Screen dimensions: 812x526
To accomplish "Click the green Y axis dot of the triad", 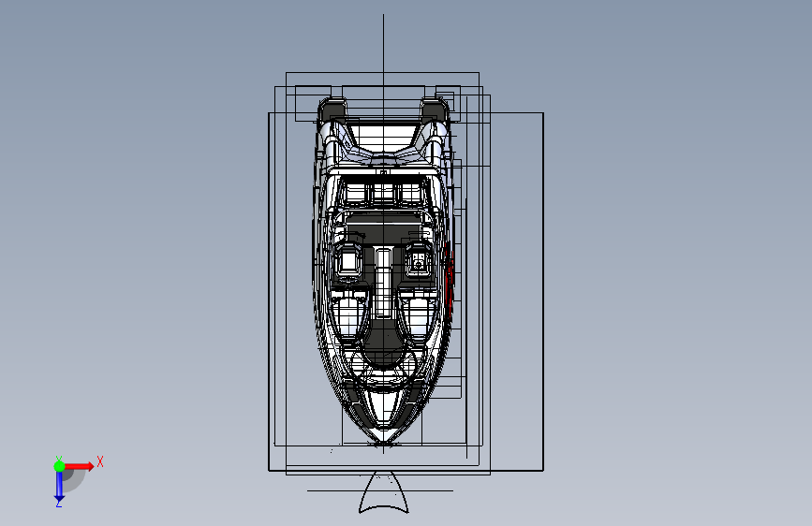I will 59,466.
